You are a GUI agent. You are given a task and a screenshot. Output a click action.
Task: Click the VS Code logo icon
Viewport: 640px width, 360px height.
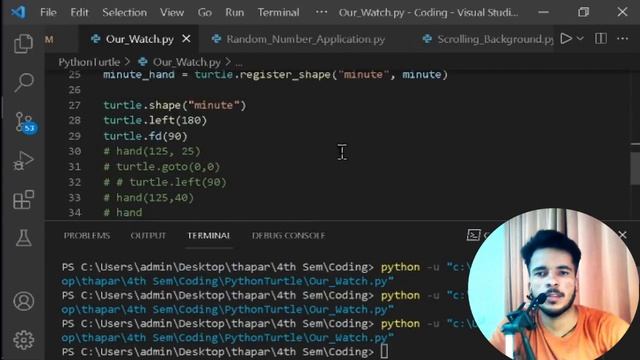pyautogui.click(x=18, y=12)
